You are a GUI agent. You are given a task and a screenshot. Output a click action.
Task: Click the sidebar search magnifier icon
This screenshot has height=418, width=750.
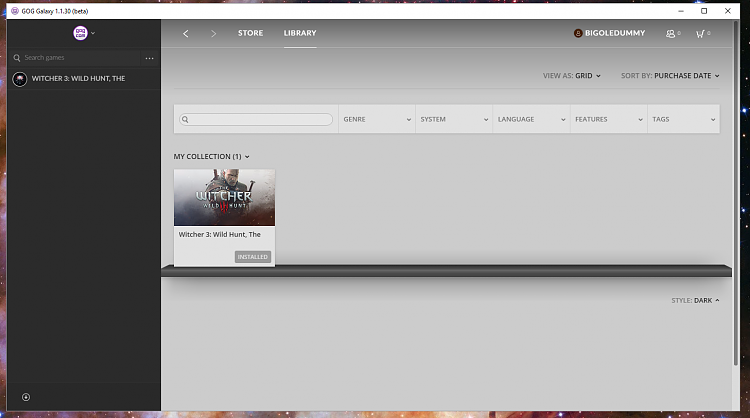click(17, 58)
